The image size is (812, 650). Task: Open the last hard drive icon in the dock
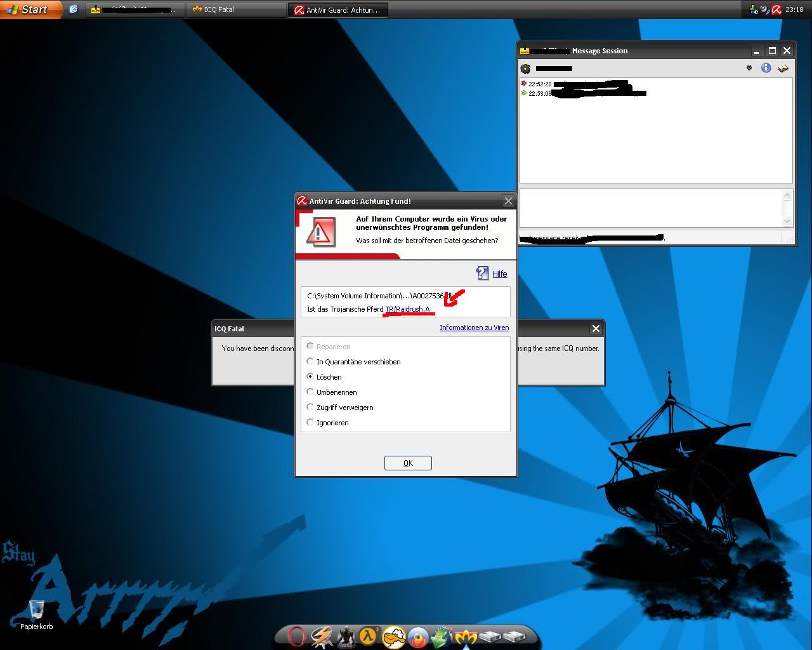pyautogui.click(x=514, y=636)
